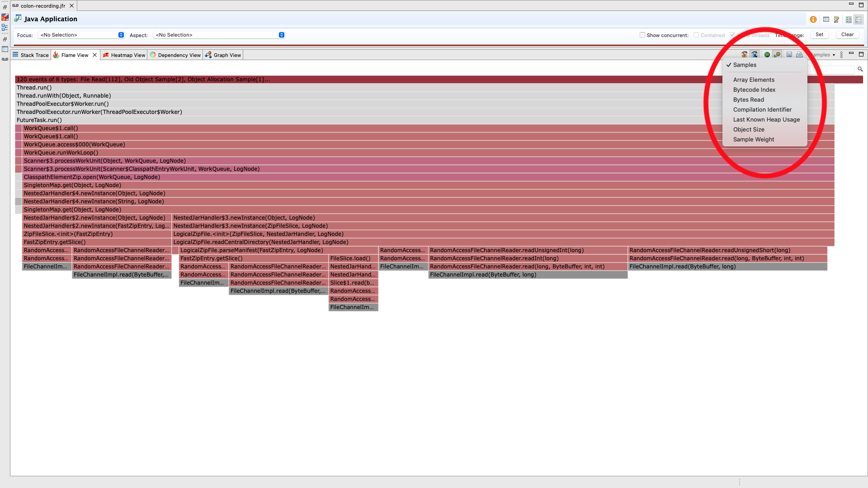
Task: Open Outline from left sidebar
Action: click(x=5, y=28)
